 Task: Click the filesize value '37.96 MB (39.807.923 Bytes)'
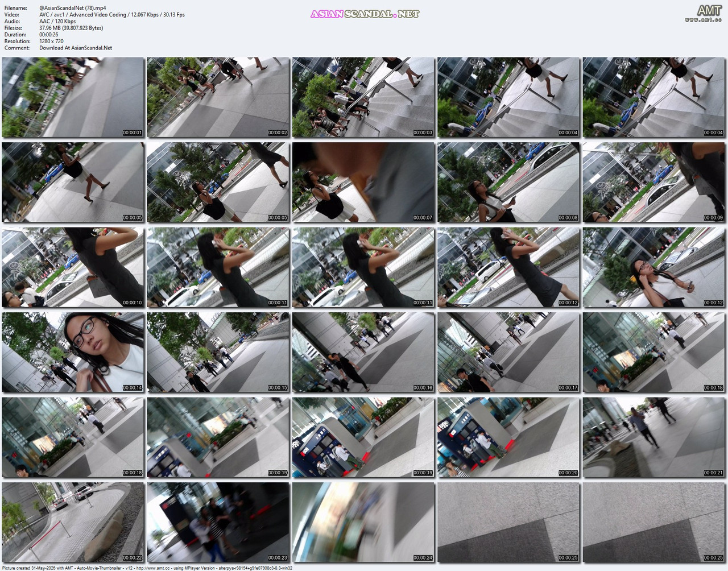pos(71,28)
